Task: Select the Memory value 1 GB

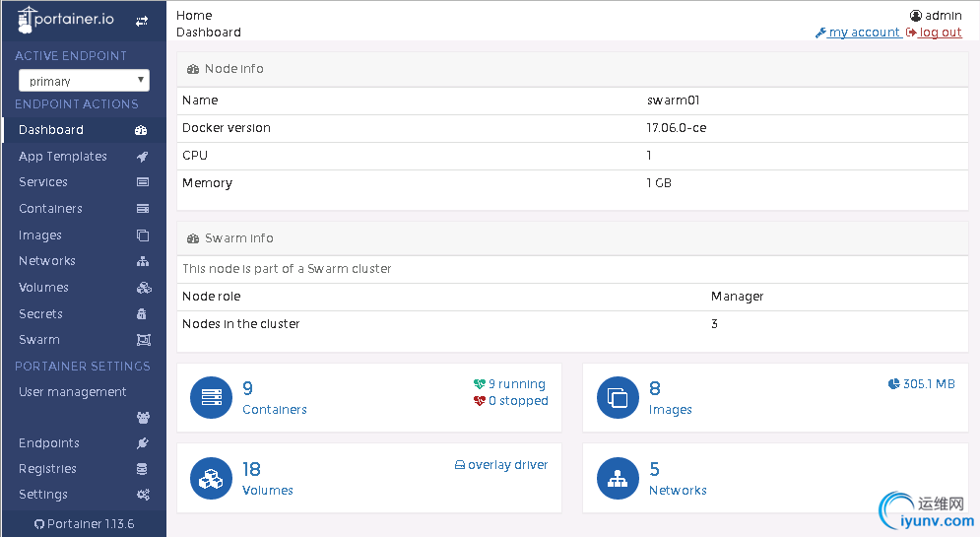Action: (659, 182)
